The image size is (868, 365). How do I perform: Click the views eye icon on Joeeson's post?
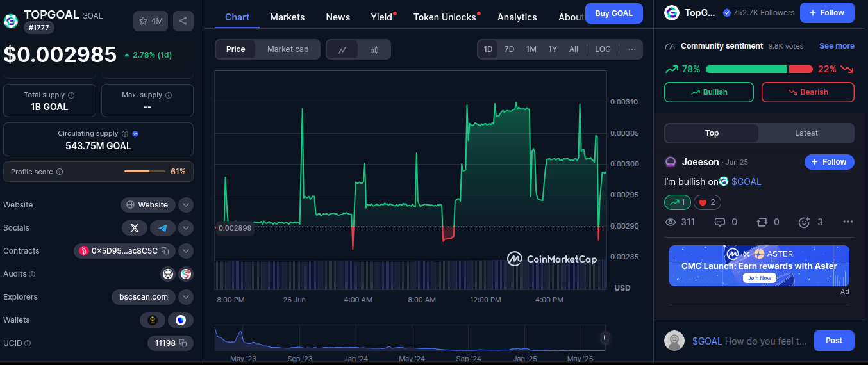(671, 222)
